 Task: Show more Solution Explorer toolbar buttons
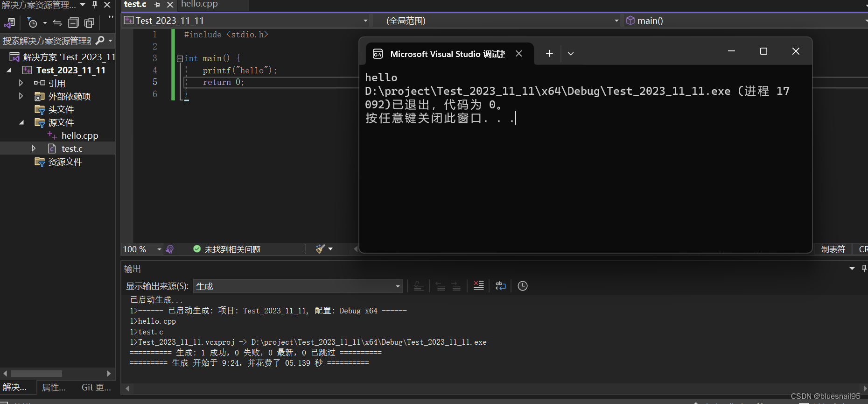click(111, 18)
